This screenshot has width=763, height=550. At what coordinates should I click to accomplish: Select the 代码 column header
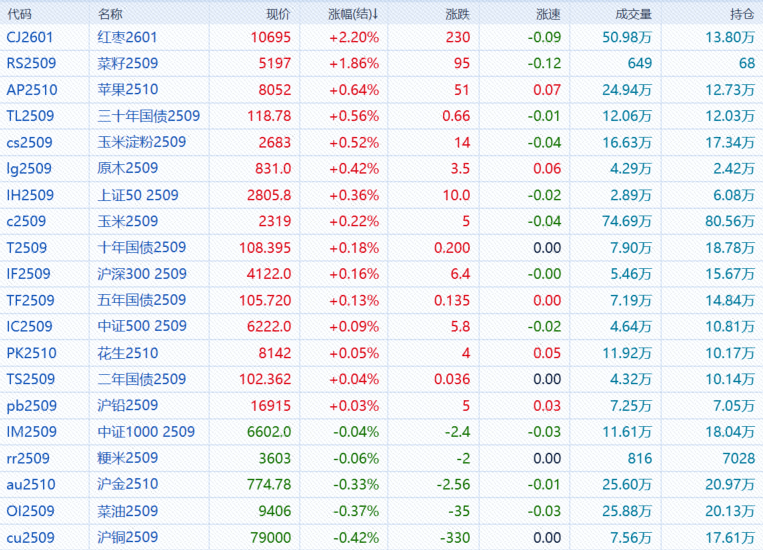[x=19, y=14]
